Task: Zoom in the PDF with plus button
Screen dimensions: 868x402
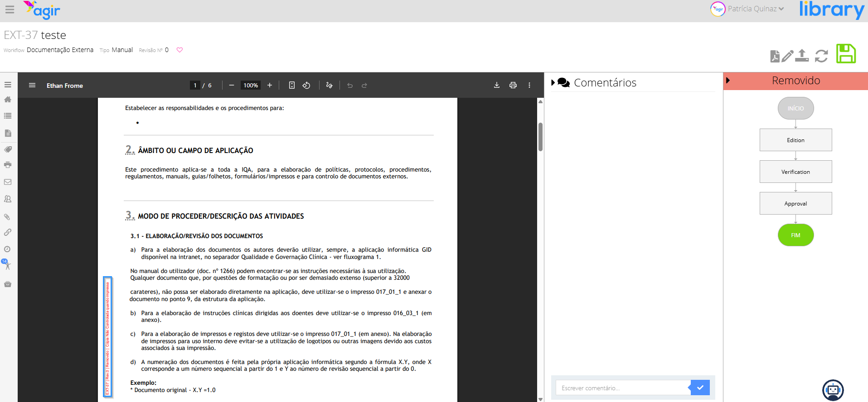Action: (x=270, y=85)
